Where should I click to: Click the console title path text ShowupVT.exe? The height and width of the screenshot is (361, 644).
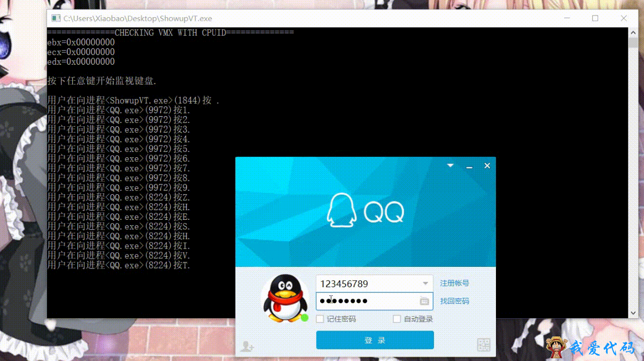(x=138, y=18)
